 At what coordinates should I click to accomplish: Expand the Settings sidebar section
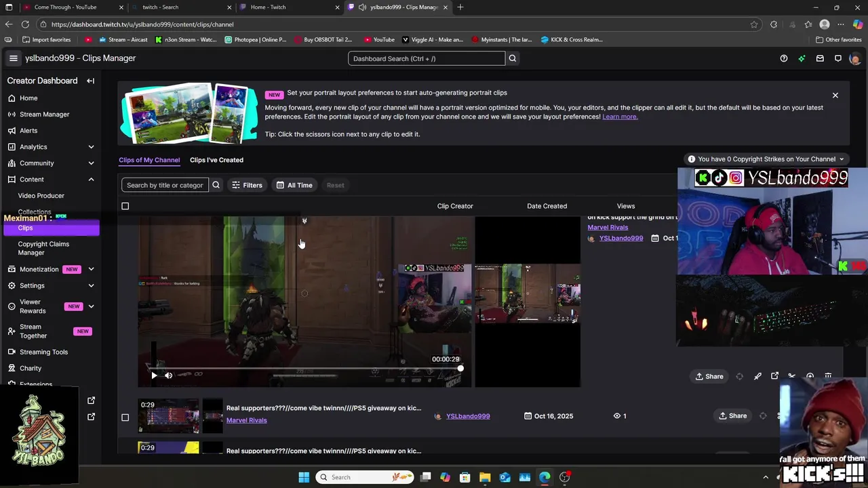pyautogui.click(x=91, y=285)
